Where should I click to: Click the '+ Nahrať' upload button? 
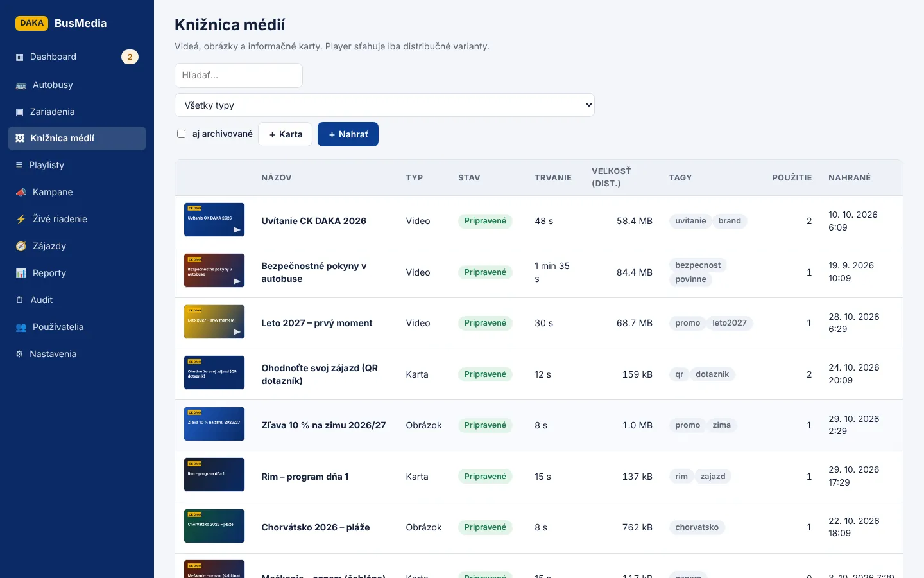pyautogui.click(x=348, y=134)
